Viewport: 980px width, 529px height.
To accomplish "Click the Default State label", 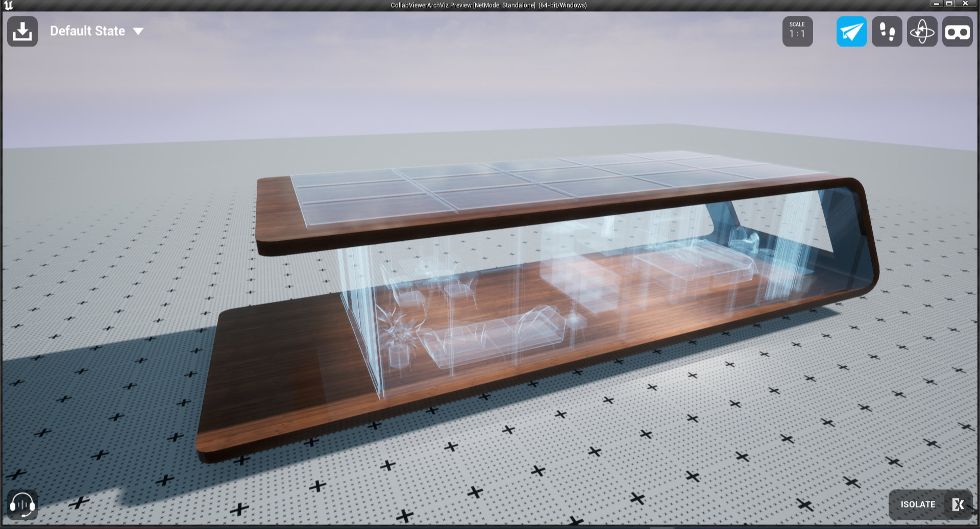I will [87, 31].
